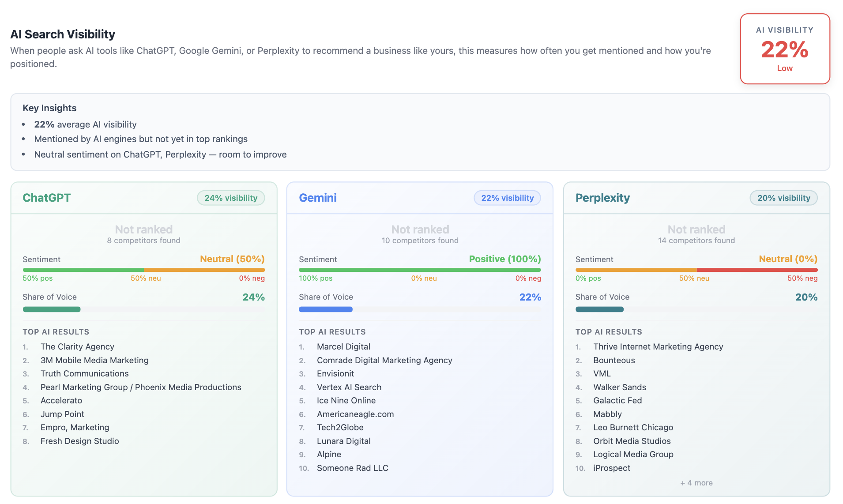843x504 pixels.
Task: Select 'Comrade Digital Marketing Agency' result
Action: coord(384,361)
